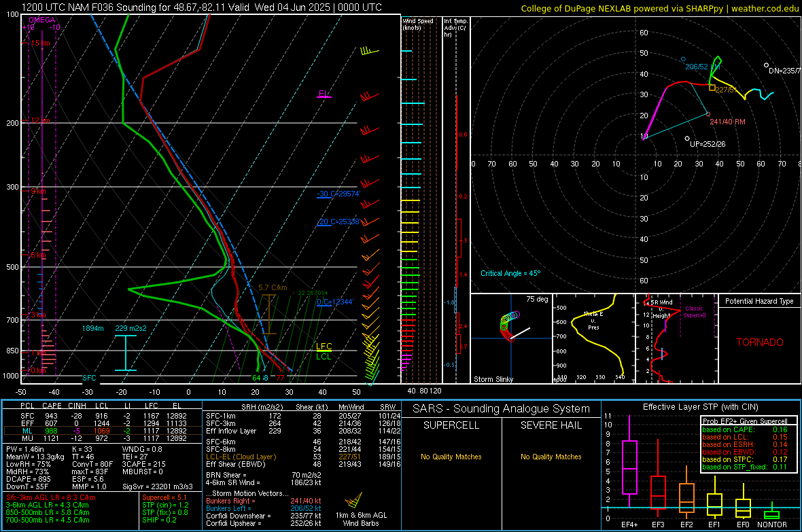
Task: Click the 'based on STPC:' probability row
Action: (x=745, y=459)
